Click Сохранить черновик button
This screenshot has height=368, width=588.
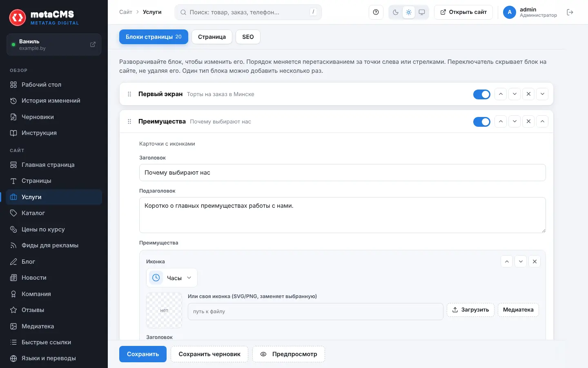click(209, 354)
